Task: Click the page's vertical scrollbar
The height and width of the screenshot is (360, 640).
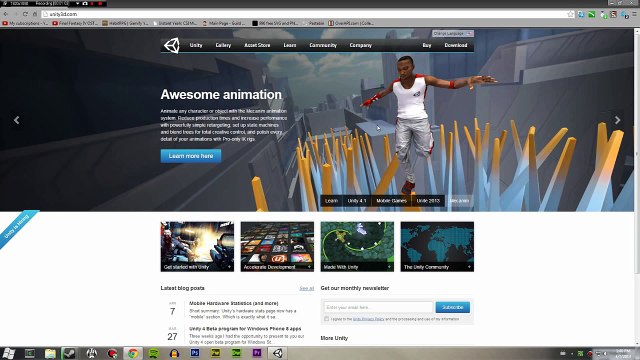Action: pyautogui.click(x=637, y=153)
